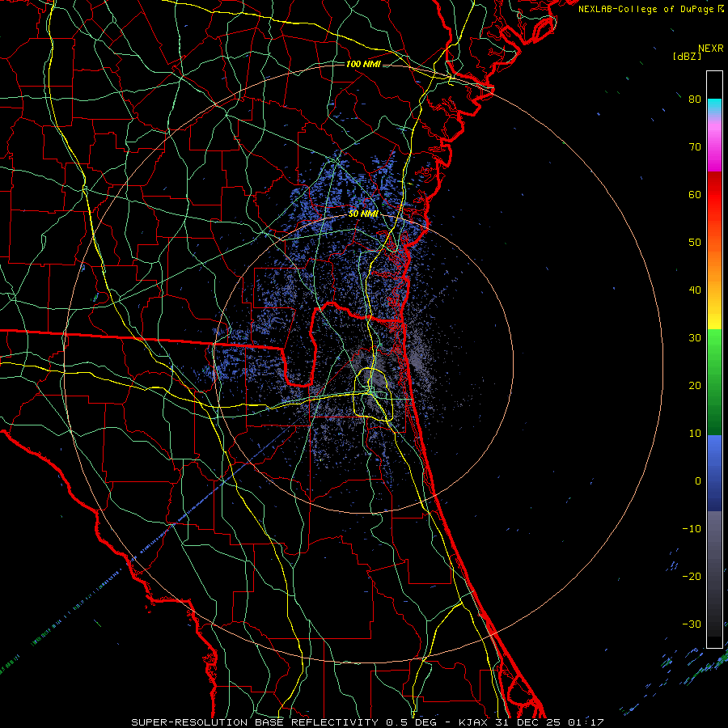
Task: Click the NEXR label above color scale
Action: tap(711, 49)
